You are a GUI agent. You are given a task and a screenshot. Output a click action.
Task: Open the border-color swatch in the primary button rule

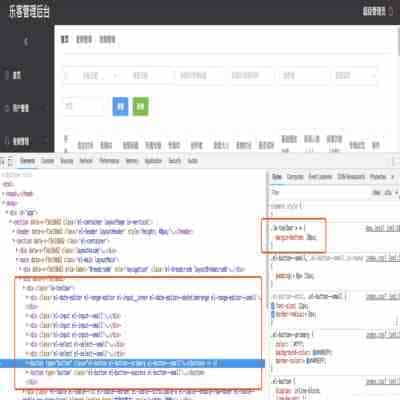click(x=308, y=361)
